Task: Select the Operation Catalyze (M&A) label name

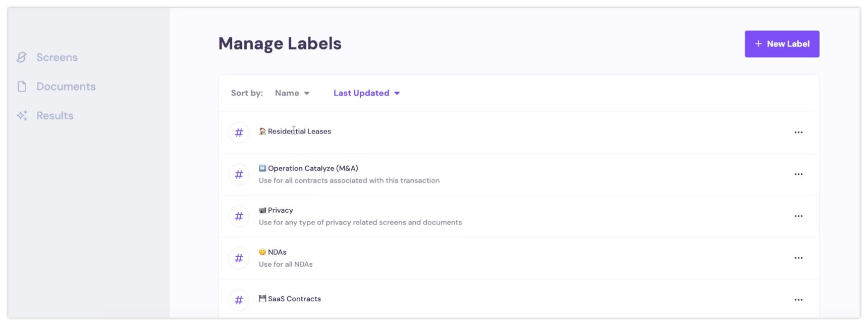Action: pyautogui.click(x=312, y=168)
